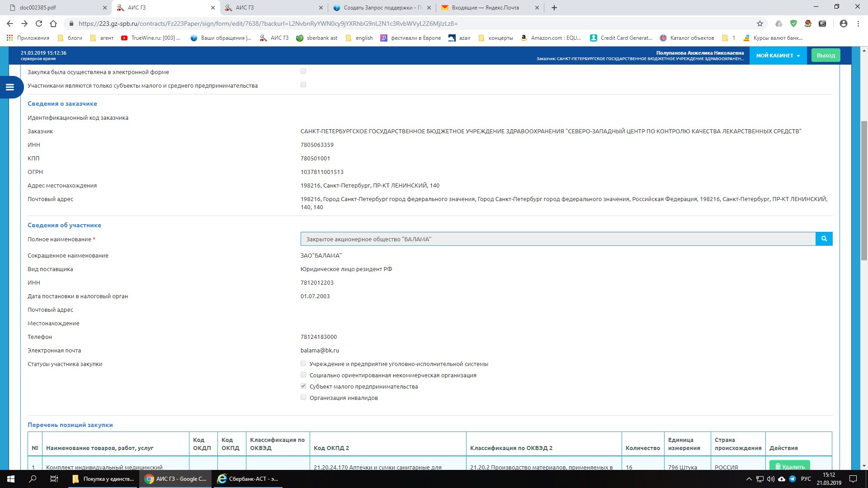Expand the МОЙ КАБИНЕТ dropdown
Screen dimensions: 868x488
point(778,56)
